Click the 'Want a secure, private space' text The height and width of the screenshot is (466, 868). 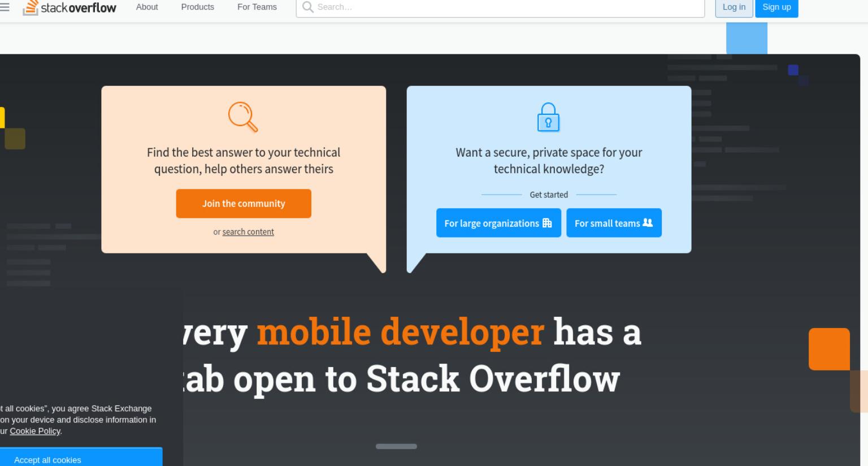549,161
